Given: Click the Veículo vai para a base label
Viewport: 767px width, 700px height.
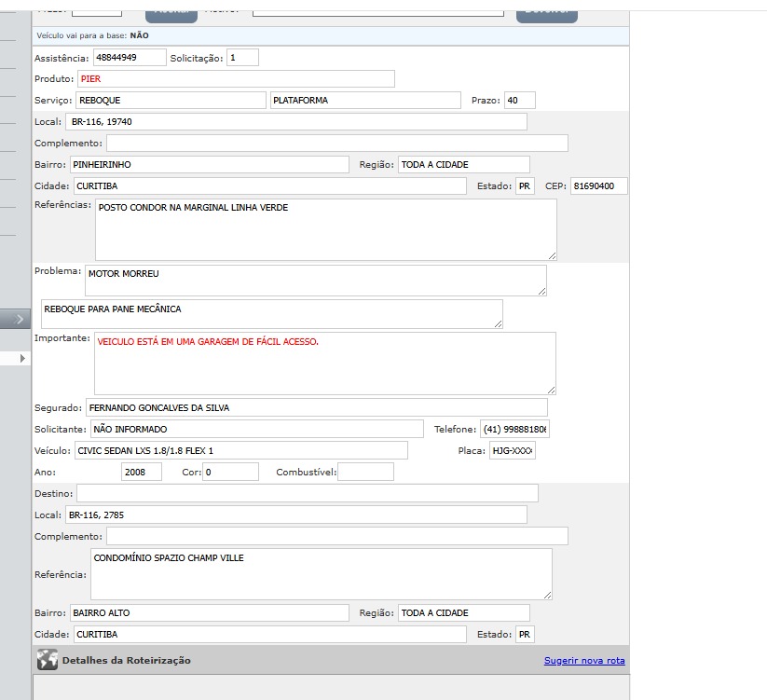Looking at the screenshot, I should coord(82,35).
